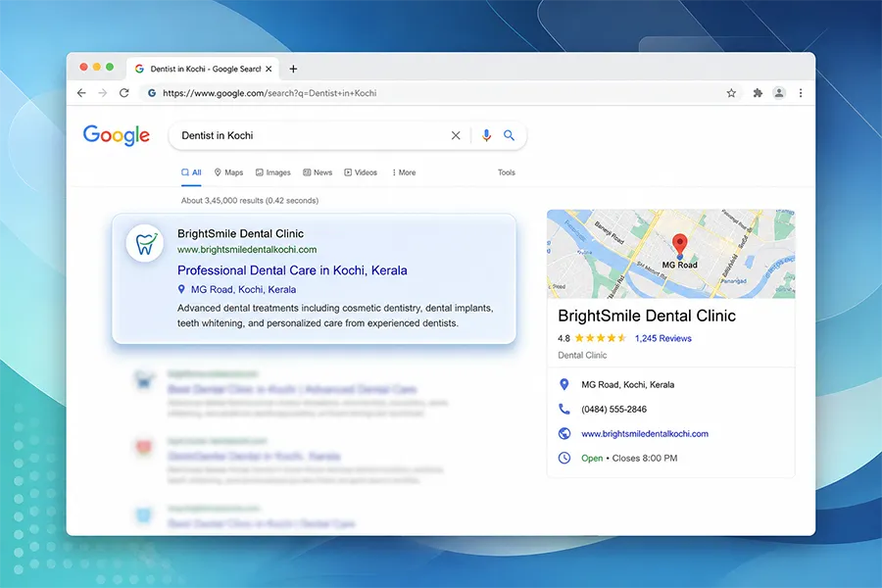Click the browser forward arrow

coord(102,93)
